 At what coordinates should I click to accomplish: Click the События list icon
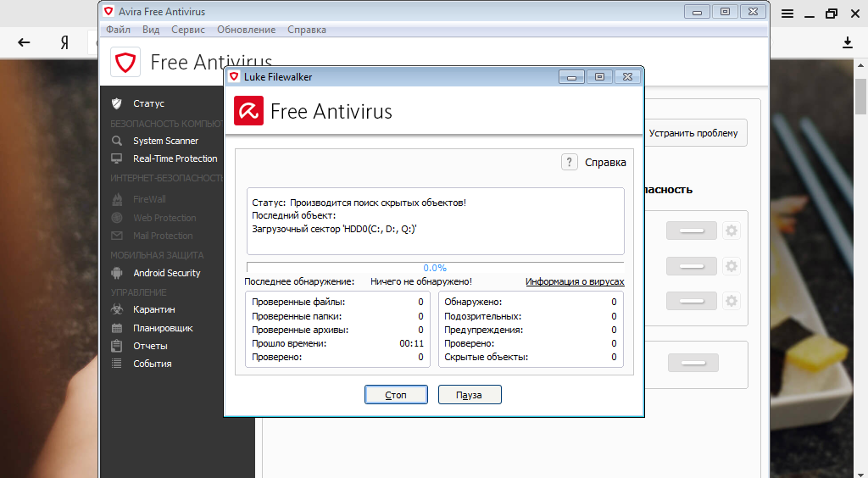pos(116,364)
